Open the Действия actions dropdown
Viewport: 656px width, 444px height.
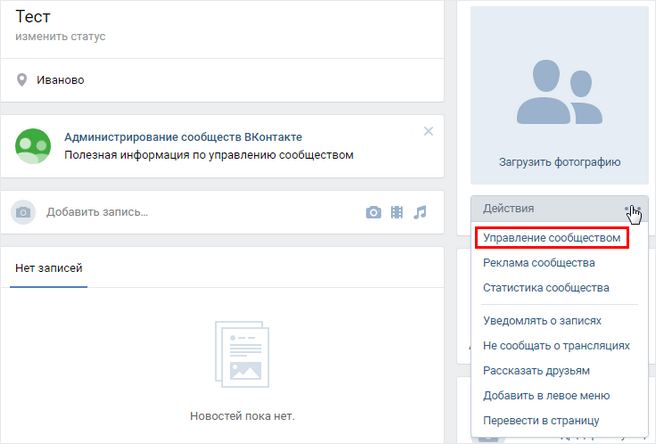(x=559, y=208)
